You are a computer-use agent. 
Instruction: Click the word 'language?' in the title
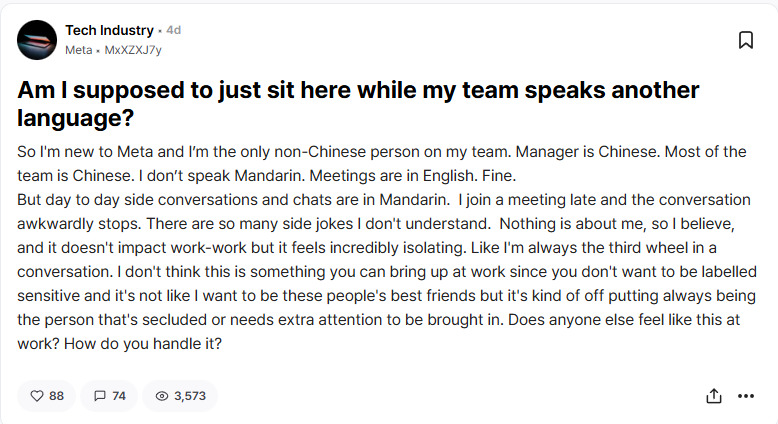point(76,119)
